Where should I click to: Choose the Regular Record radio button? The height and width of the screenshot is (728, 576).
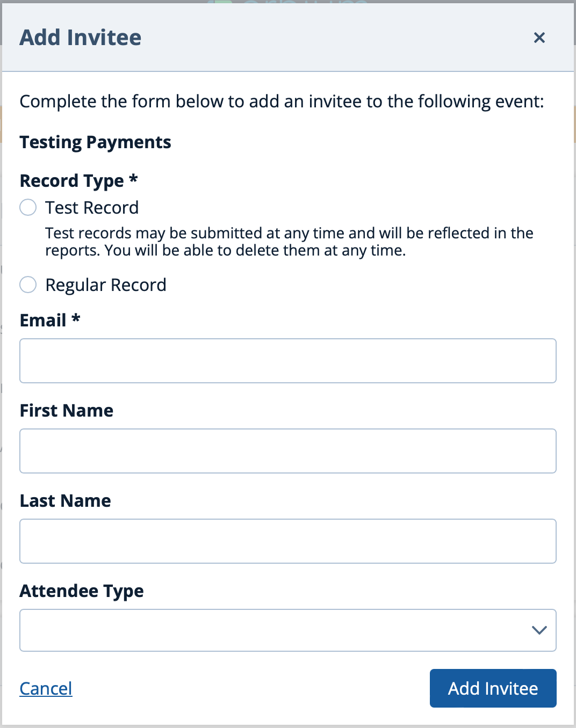tap(28, 285)
